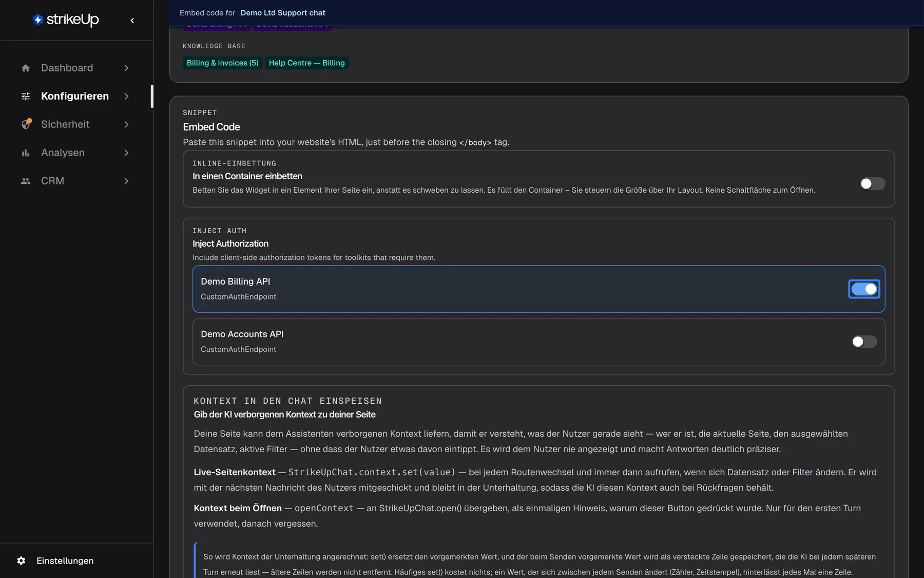Expand the Konfigurieren menu chevron
Viewport: 924px width, 578px height.
click(x=126, y=96)
